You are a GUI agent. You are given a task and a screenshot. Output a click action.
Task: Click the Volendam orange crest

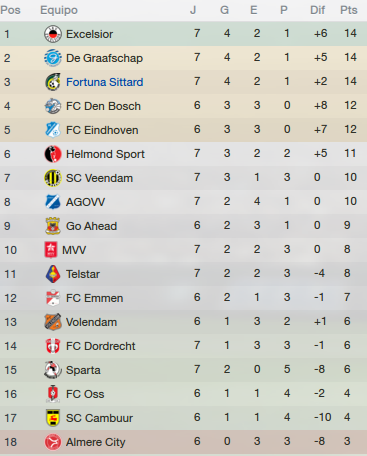click(x=53, y=322)
